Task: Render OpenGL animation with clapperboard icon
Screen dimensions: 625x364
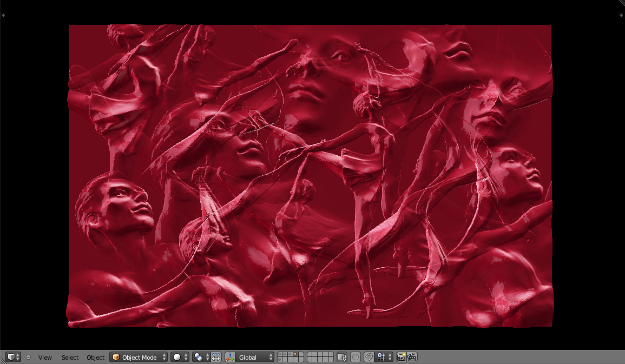Action: click(x=412, y=357)
